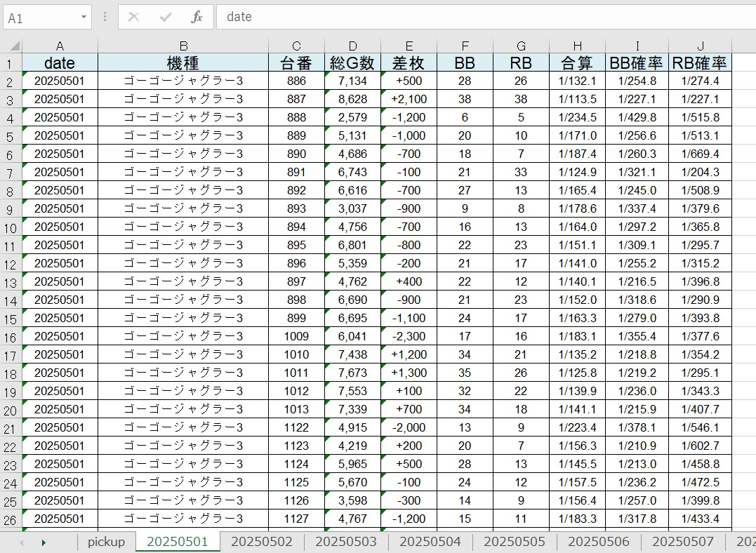Viewport: 756px width, 553px height.
Task: Click cell showing 1/210.9
Action: click(x=637, y=446)
